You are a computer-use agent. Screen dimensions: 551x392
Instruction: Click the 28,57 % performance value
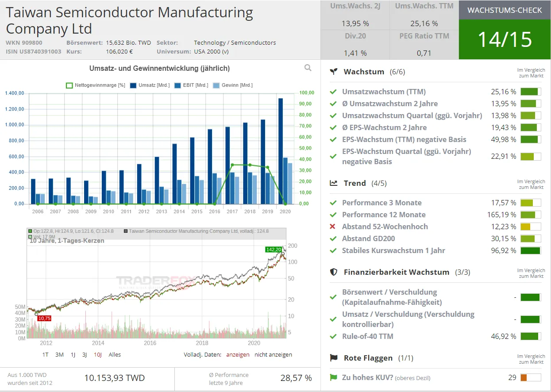(296, 378)
